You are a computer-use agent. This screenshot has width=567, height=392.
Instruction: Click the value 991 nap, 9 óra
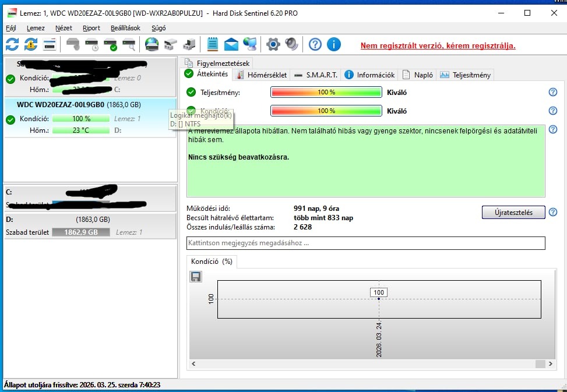click(x=316, y=209)
